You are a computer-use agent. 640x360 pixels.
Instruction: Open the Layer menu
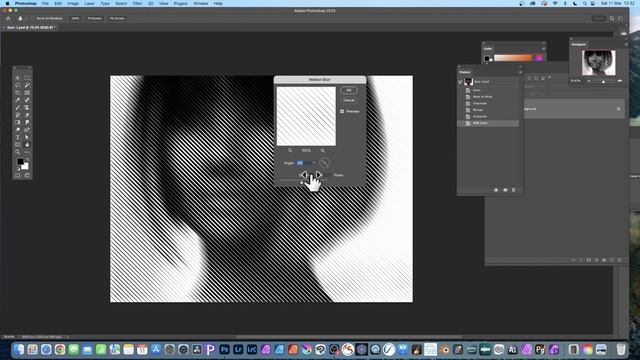89,3
